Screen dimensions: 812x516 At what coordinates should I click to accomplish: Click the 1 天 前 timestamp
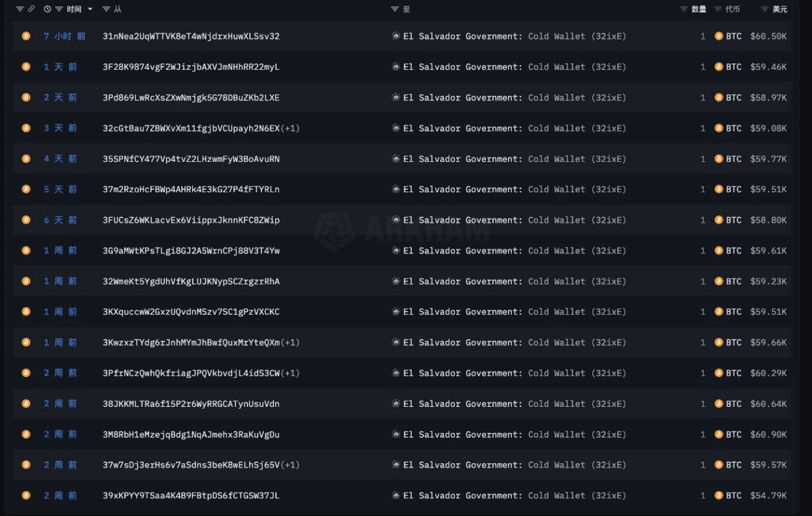60,67
